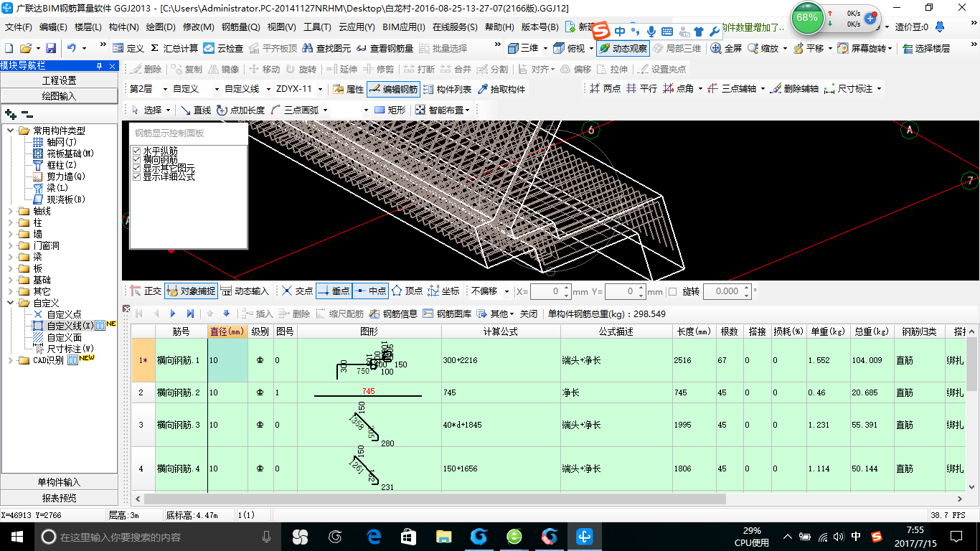Select 矩形 rectangle drawing tool
The height and width of the screenshot is (551, 980).
click(390, 110)
